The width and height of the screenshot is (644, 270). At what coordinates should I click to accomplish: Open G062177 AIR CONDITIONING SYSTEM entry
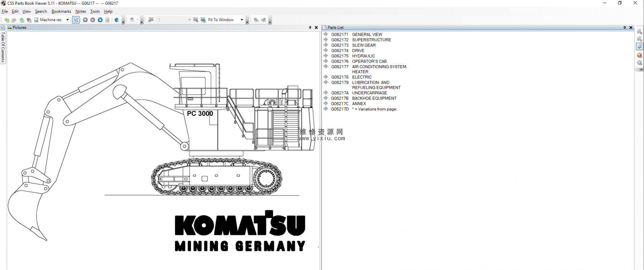369,69
